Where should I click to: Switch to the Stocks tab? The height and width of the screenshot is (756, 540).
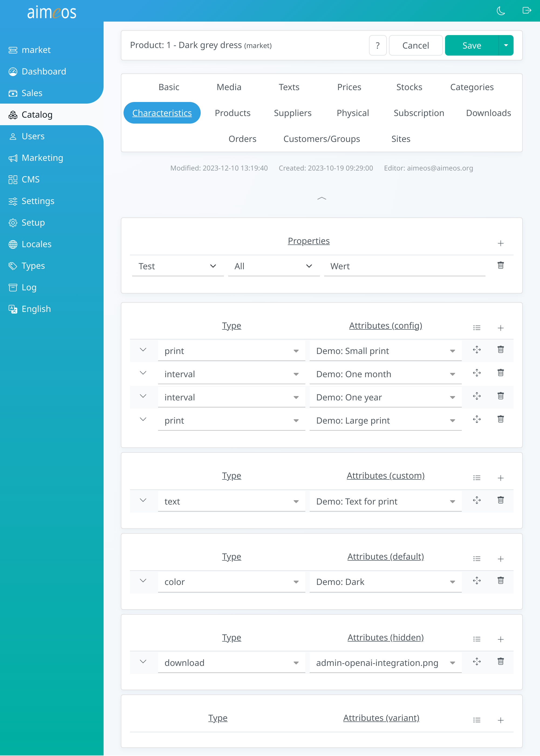pos(409,87)
